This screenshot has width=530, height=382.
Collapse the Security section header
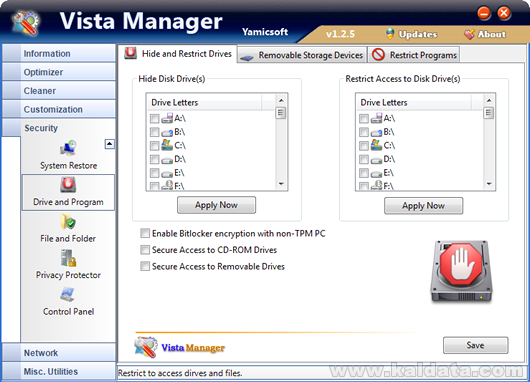(59, 128)
